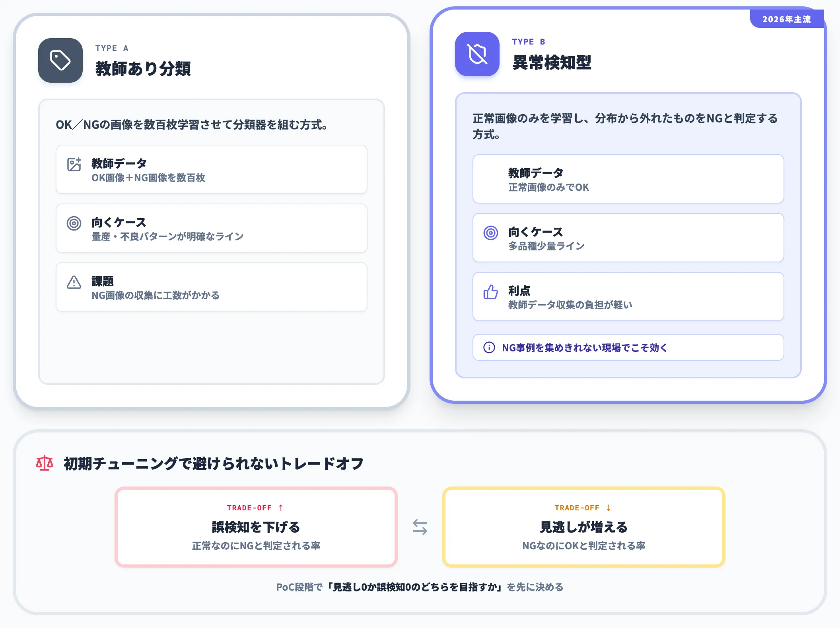Click the TYPE B label
This screenshot has height=628, width=840.
[529, 42]
